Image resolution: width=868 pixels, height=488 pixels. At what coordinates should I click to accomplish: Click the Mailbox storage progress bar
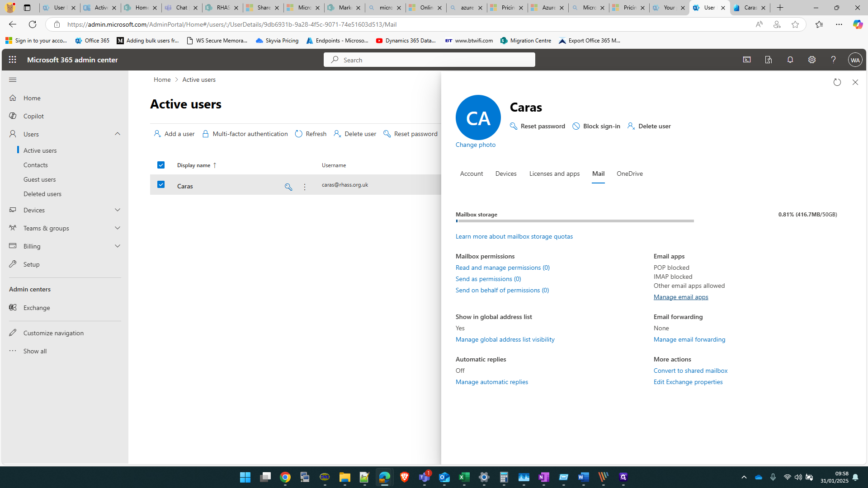575,221
